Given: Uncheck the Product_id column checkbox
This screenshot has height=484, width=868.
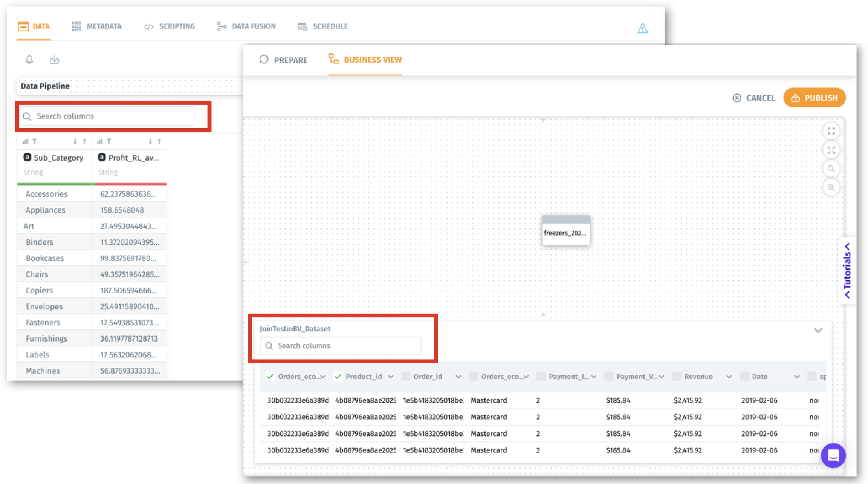Looking at the screenshot, I should (x=338, y=376).
